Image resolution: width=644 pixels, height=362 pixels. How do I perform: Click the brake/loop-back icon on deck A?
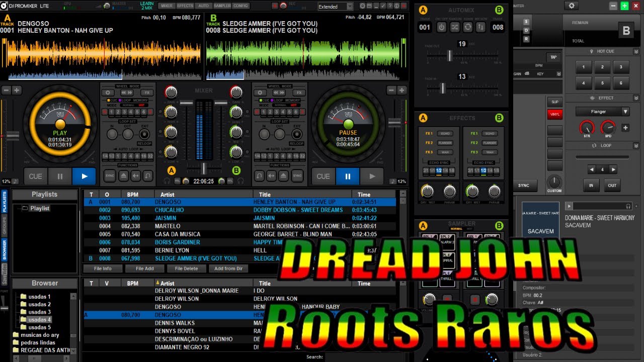click(147, 176)
